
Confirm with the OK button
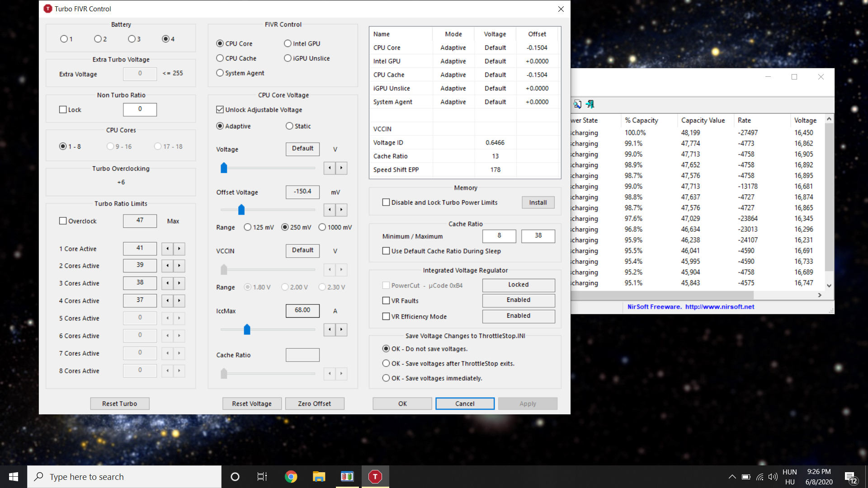click(x=402, y=404)
